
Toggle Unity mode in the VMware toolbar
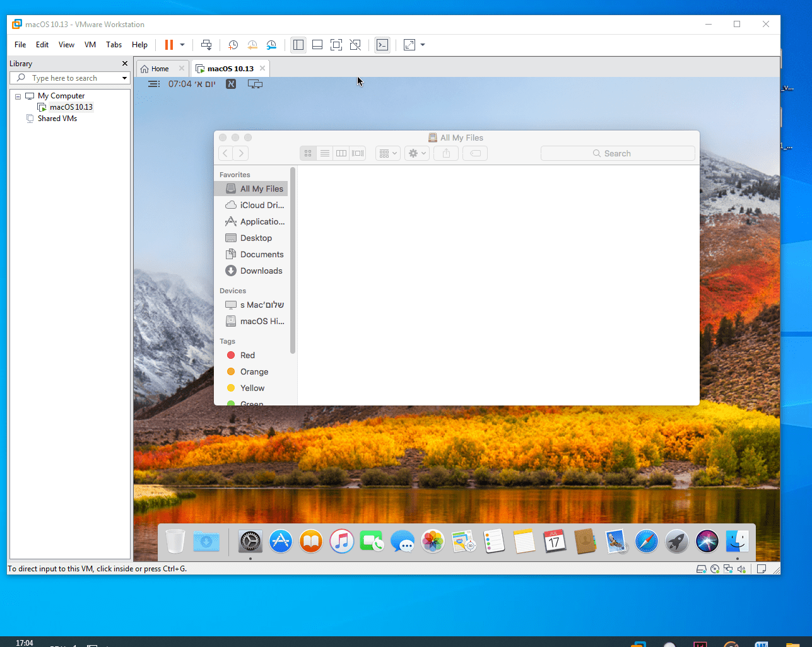click(355, 45)
